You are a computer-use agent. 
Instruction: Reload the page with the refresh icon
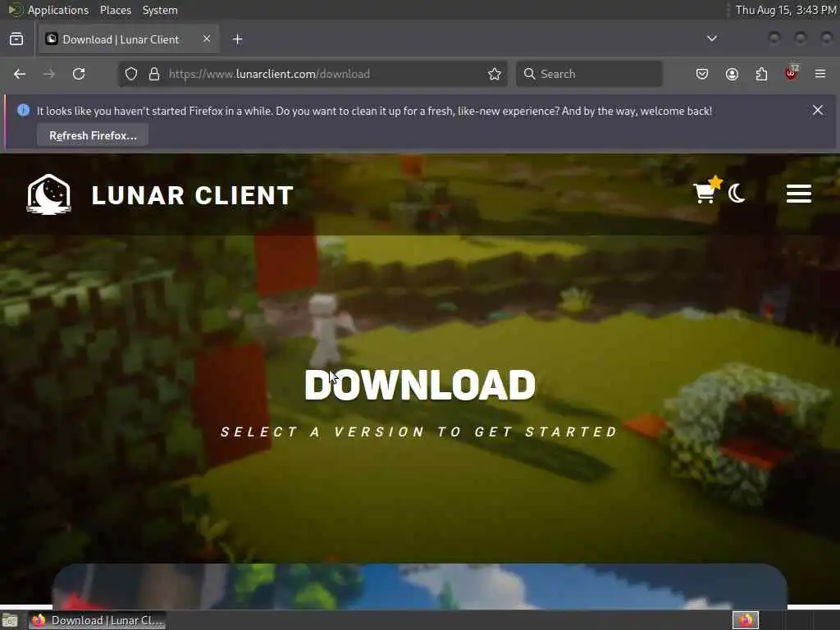coord(79,74)
